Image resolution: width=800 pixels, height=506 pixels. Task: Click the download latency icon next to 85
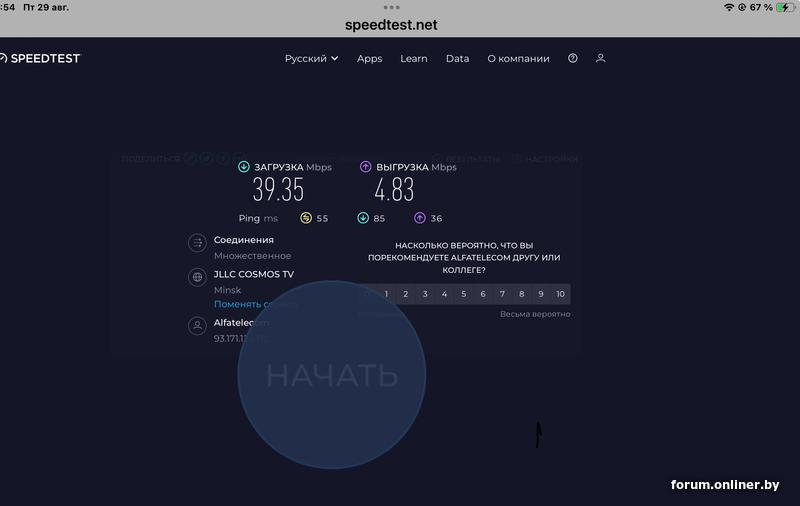[363, 218]
